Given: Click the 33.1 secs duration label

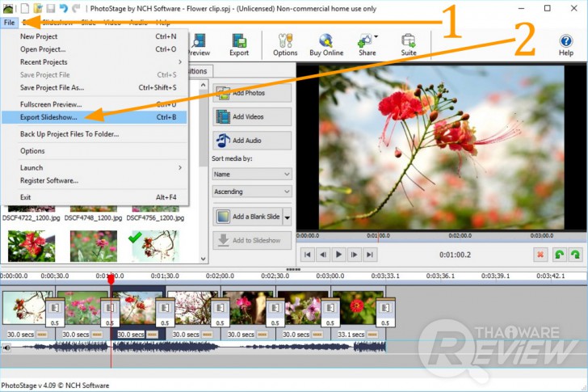Looking at the screenshot, I should (x=351, y=335).
